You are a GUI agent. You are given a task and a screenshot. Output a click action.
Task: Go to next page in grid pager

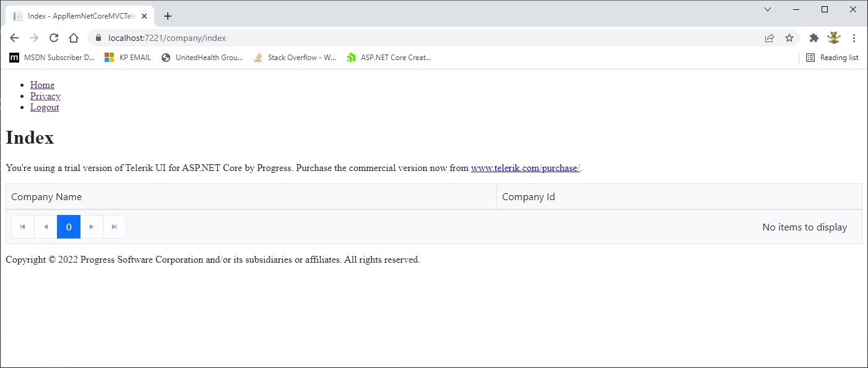click(x=92, y=227)
